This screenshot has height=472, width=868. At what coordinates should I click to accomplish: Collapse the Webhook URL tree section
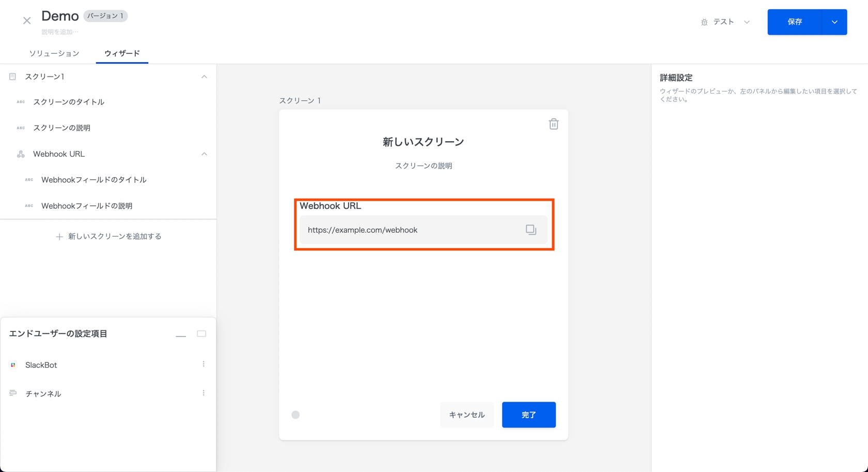[204, 154]
